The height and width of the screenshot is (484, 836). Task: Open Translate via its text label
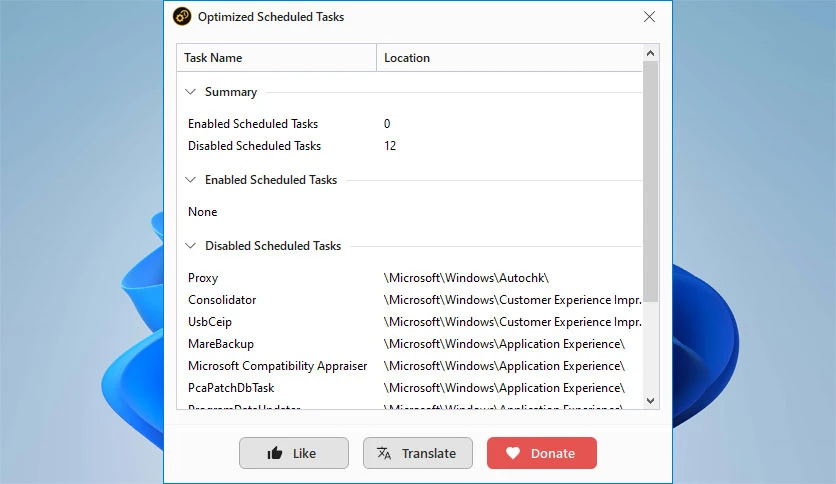pos(429,453)
